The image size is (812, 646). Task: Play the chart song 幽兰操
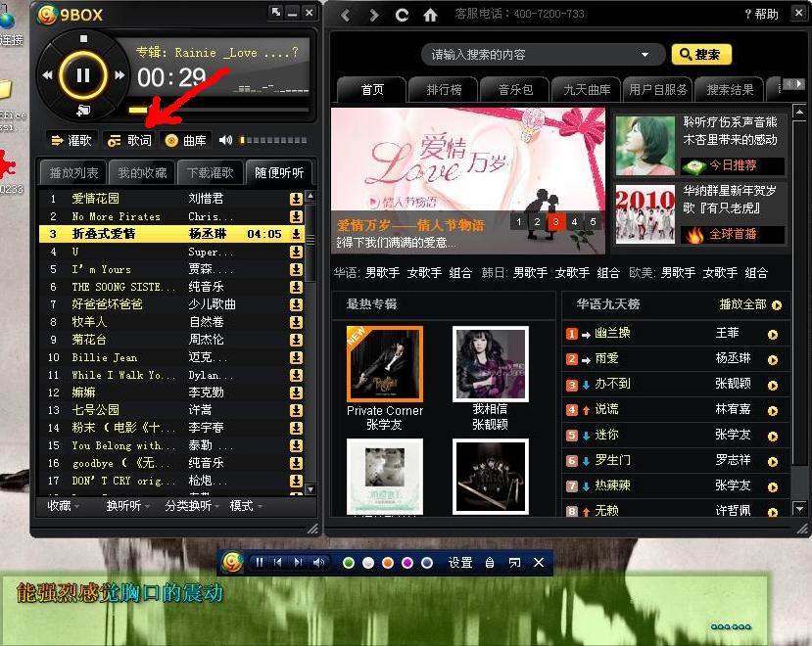[772, 335]
